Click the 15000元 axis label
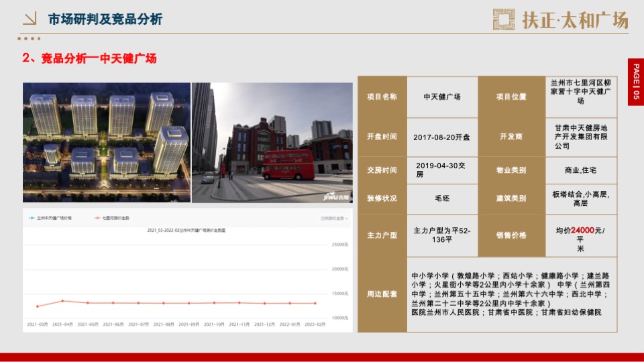Screen dimensions: 644x362 pyautogui.click(x=339, y=294)
